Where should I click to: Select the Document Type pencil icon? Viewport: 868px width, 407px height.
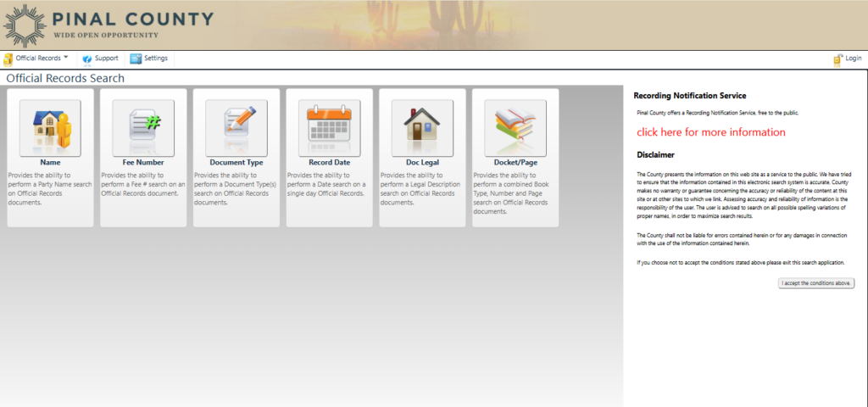(x=236, y=127)
